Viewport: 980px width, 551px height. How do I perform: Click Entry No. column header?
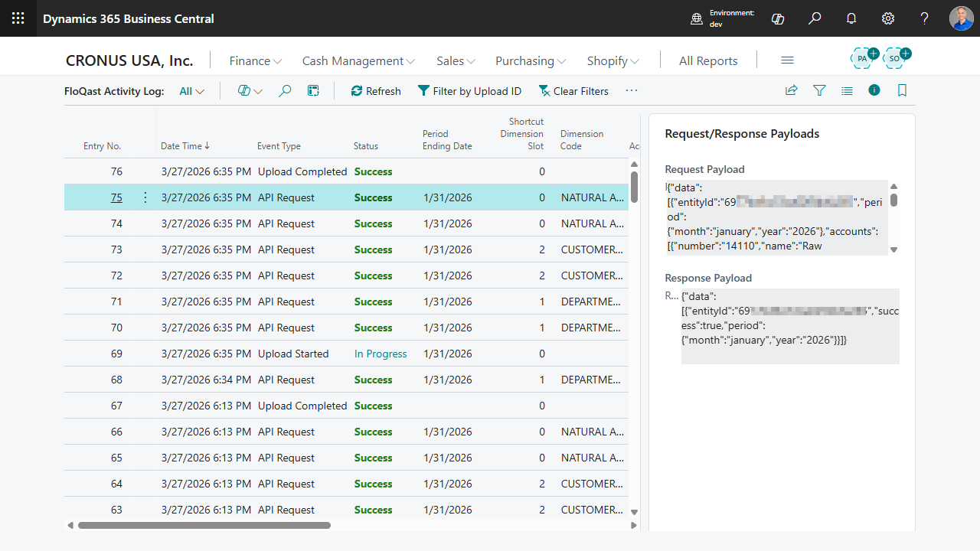tap(103, 146)
